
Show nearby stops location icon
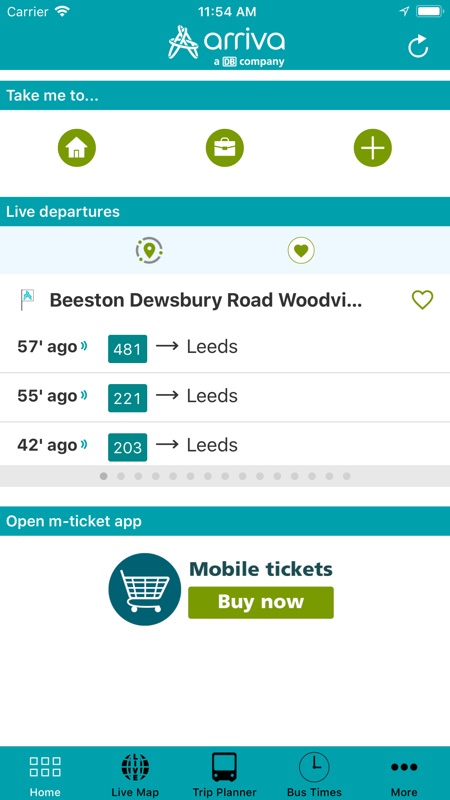149,251
